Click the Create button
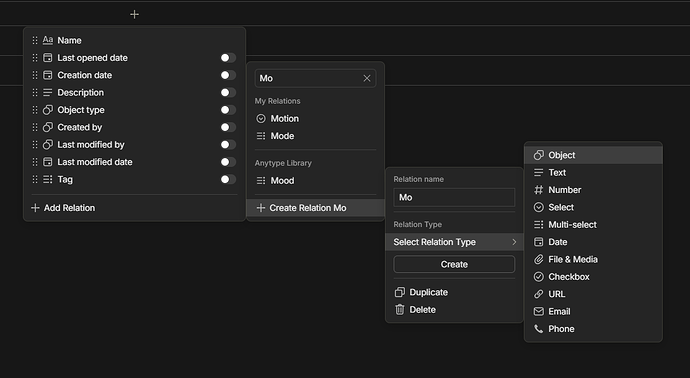 click(454, 264)
